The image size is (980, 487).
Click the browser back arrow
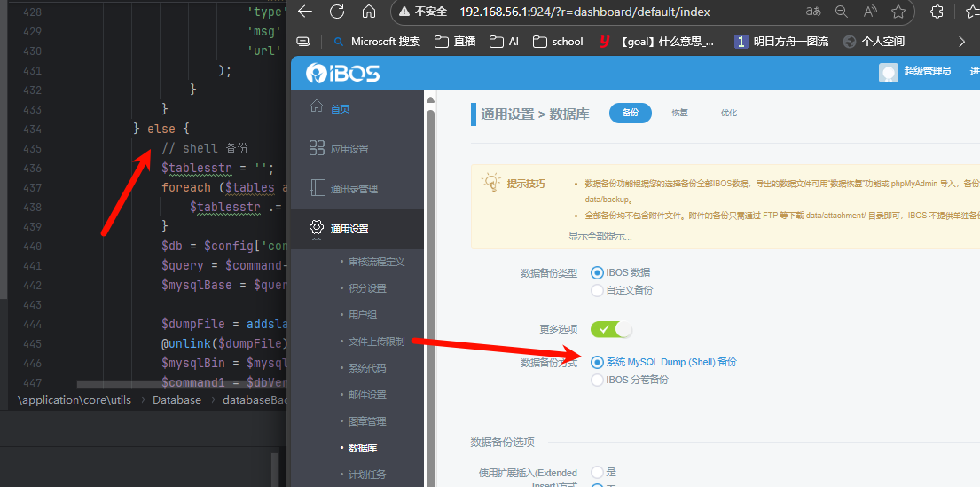click(305, 12)
